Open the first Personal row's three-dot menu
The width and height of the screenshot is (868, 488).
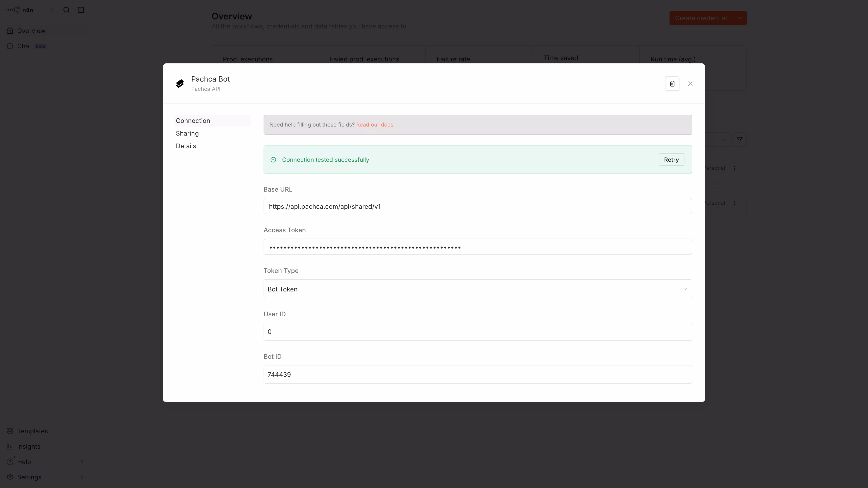[x=734, y=168]
